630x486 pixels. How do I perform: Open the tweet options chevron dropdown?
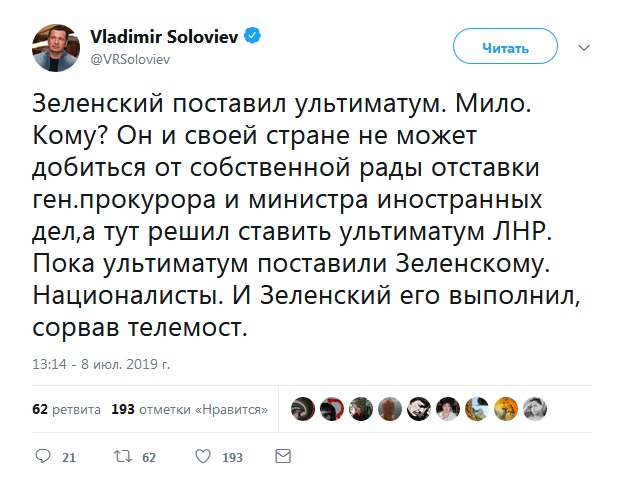(594, 46)
